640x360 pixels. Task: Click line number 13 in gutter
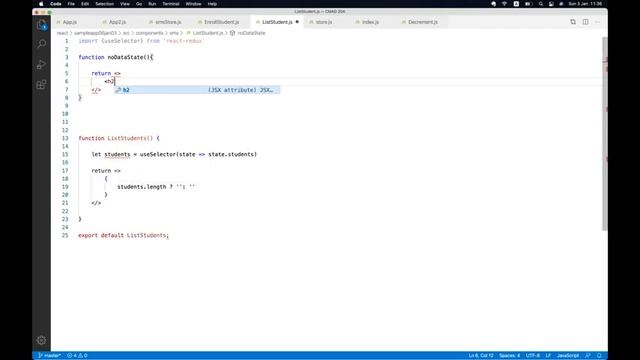pos(65,138)
